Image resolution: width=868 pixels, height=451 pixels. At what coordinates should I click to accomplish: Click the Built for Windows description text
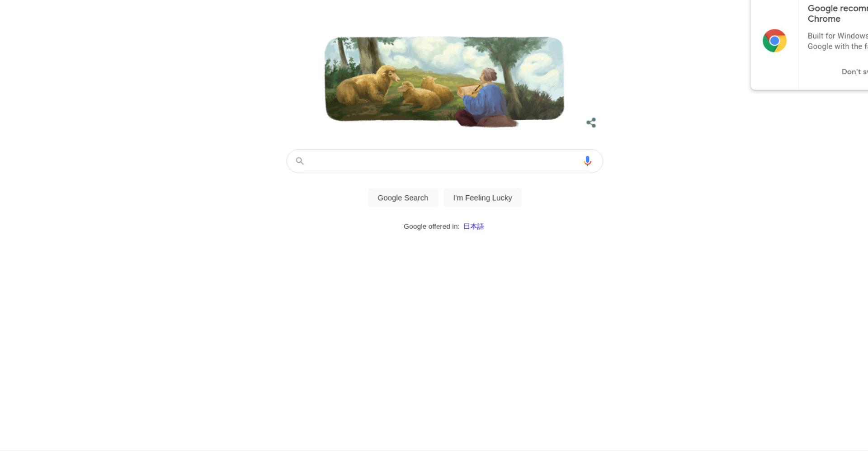[838, 41]
